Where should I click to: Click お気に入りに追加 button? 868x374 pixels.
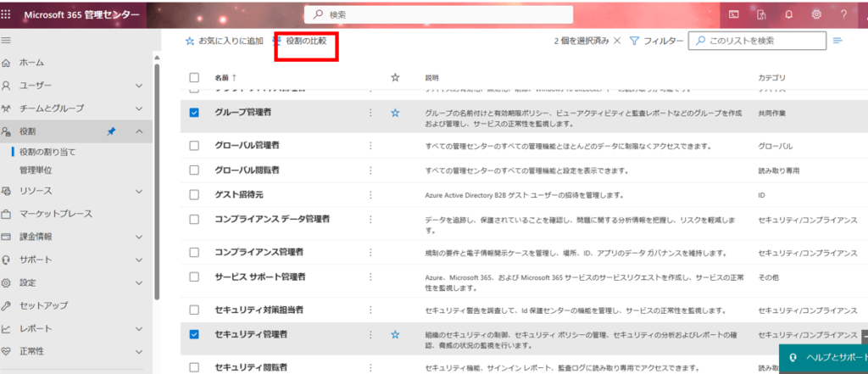tap(224, 41)
